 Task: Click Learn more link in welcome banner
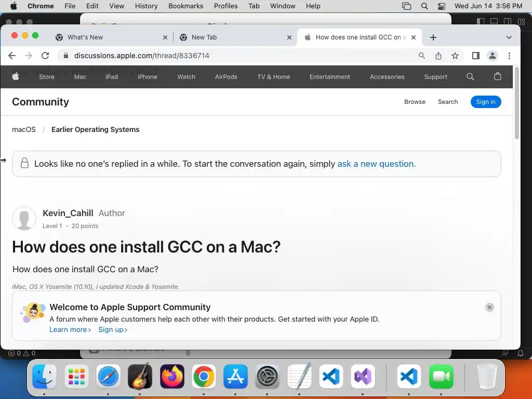pyautogui.click(x=70, y=329)
